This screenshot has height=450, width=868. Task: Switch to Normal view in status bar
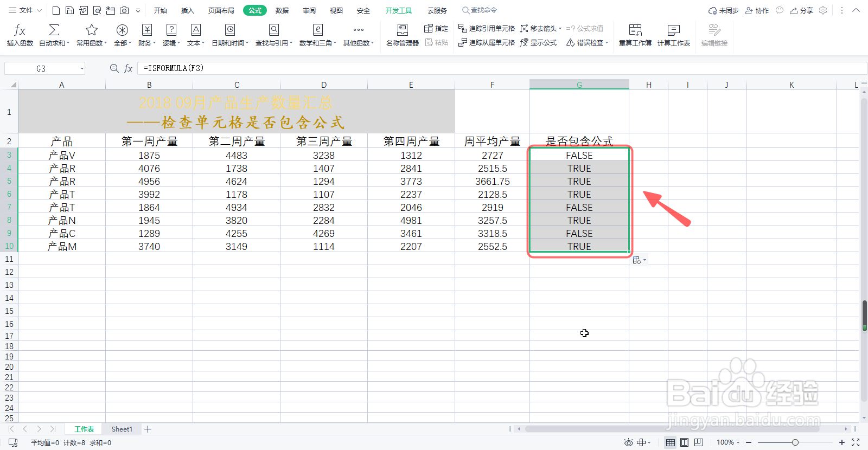tap(671, 442)
